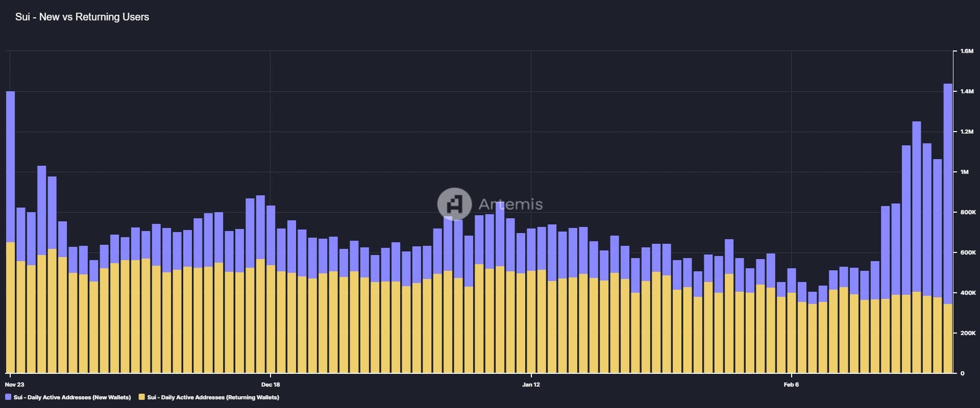
Task: Click the purple New Wallets legend swatch
Action: (x=8, y=397)
